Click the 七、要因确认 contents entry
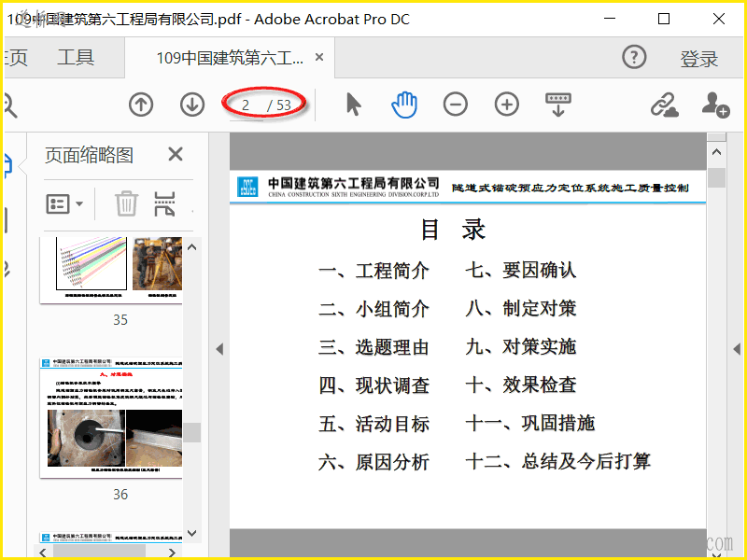The width and height of the screenshot is (747, 560). [521, 270]
